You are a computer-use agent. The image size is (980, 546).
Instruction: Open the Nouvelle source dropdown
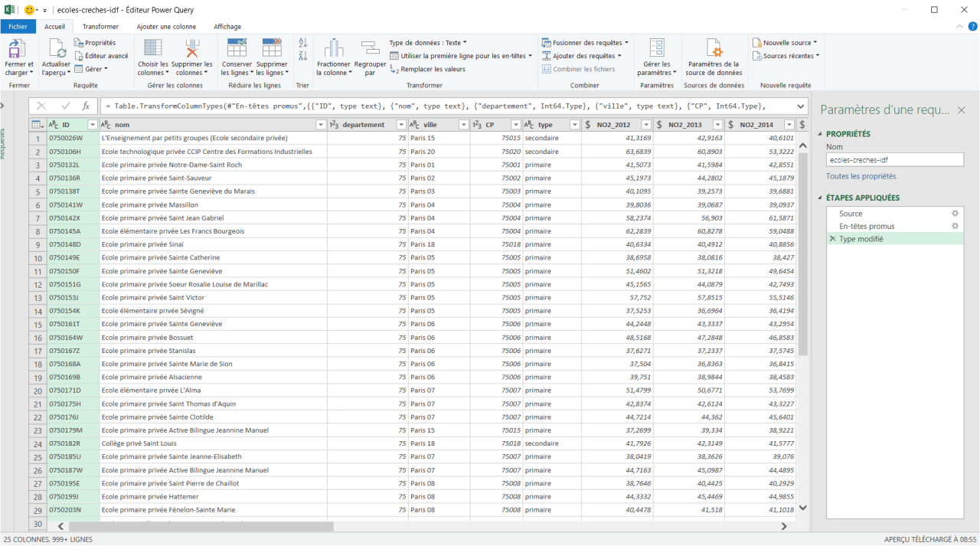click(x=785, y=43)
